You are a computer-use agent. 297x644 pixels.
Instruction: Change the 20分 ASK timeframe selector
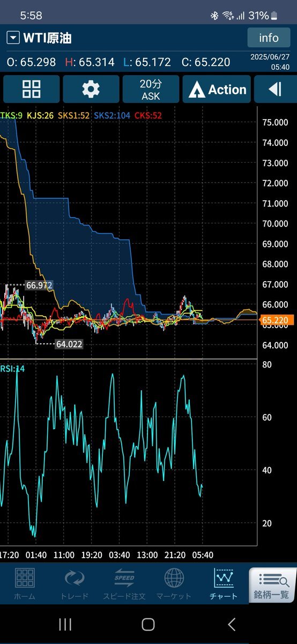(151, 89)
